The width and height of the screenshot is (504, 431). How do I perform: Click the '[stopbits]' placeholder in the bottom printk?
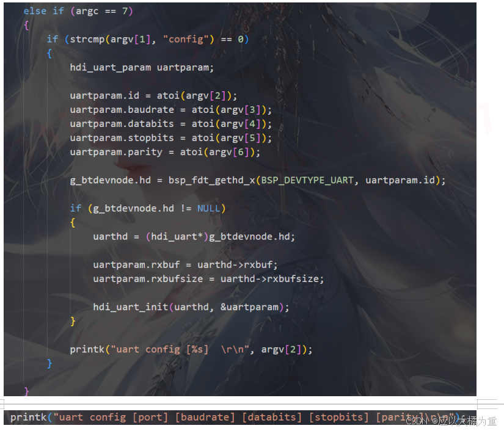(339, 417)
